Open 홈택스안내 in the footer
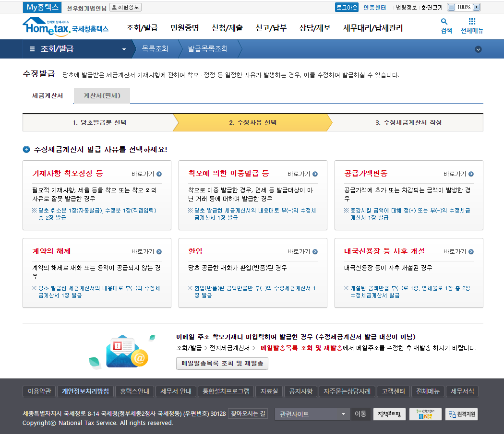This screenshot has height=448, width=504. [134, 391]
